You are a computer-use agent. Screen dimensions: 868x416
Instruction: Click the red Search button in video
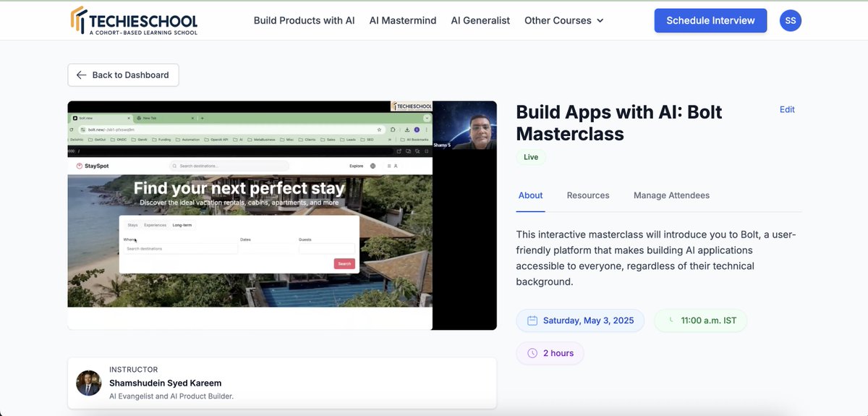(x=344, y=263)
